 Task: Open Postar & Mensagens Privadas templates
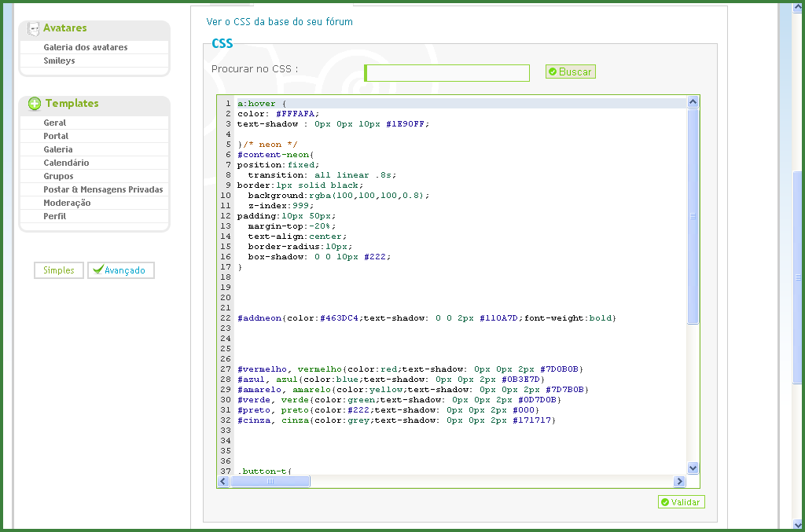(x=103, y=189)
